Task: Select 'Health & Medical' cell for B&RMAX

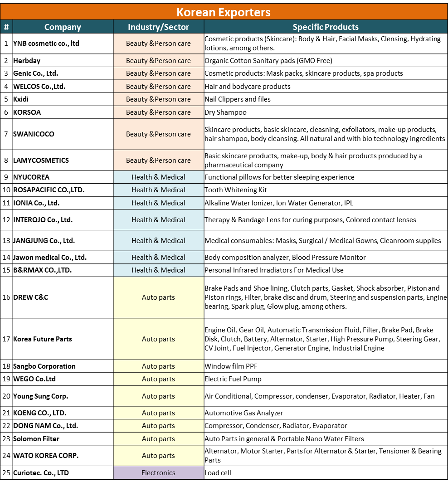Action: tap(158, 270)
